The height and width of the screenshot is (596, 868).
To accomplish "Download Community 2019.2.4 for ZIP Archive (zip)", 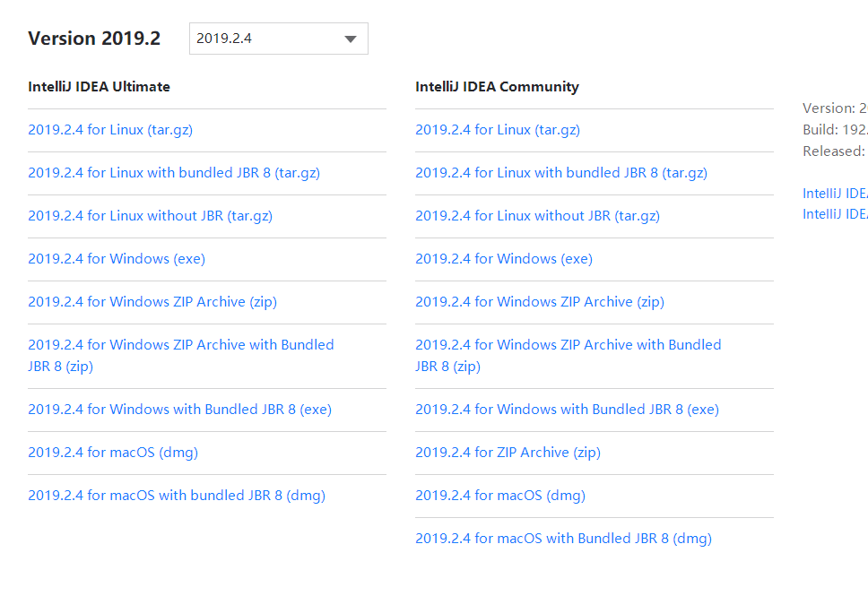I will pos(508,453).
